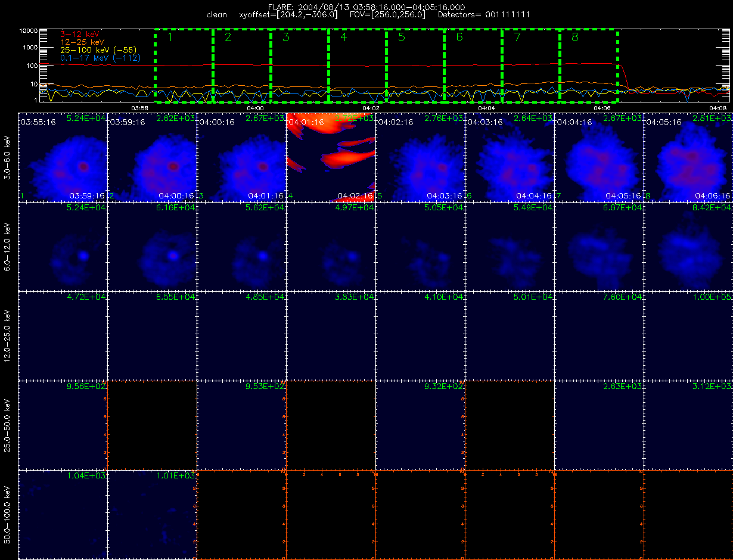Click the 6.0-12.0 keV row label
The image size is (733, 560).
point(7,247)
